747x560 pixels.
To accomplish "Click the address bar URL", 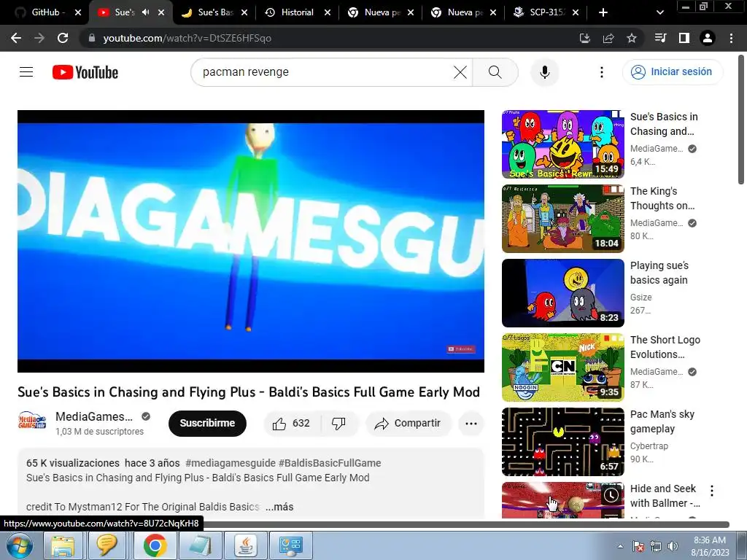I will [187, 38].
